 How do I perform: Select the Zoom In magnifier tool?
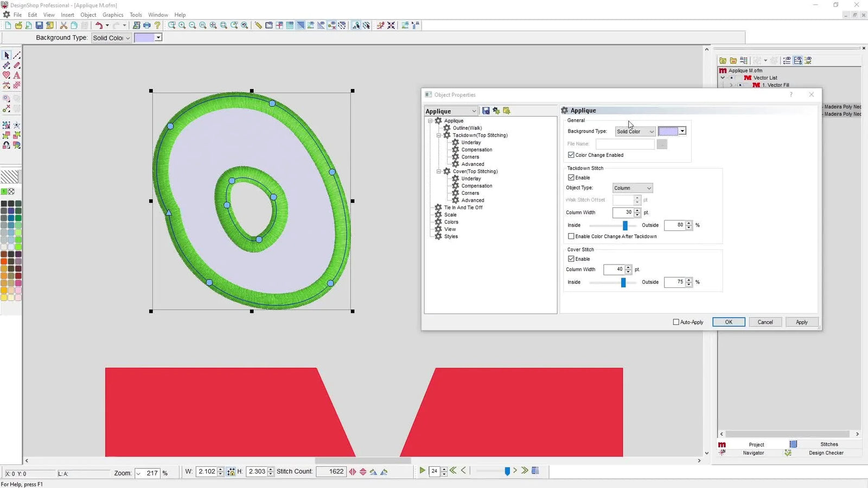[182, 25]
